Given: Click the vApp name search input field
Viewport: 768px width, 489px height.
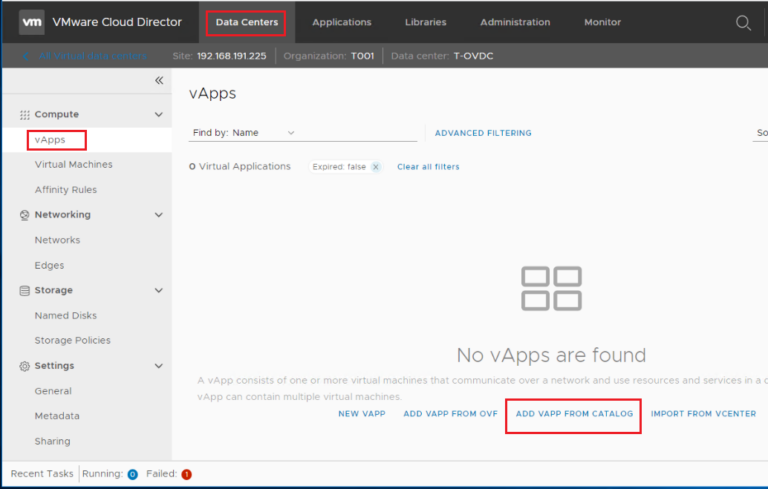Looking at the screenshot, I should coord(358,133).
